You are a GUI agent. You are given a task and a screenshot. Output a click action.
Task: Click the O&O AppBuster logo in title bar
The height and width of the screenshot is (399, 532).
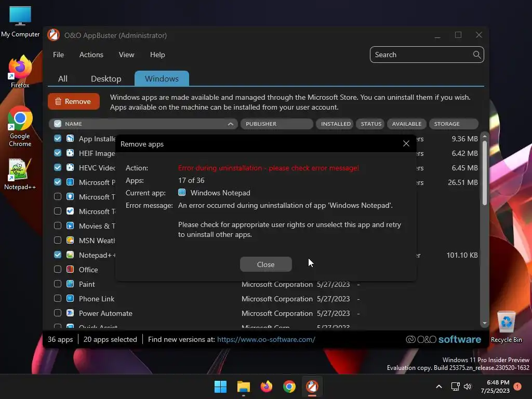point(54,35)
